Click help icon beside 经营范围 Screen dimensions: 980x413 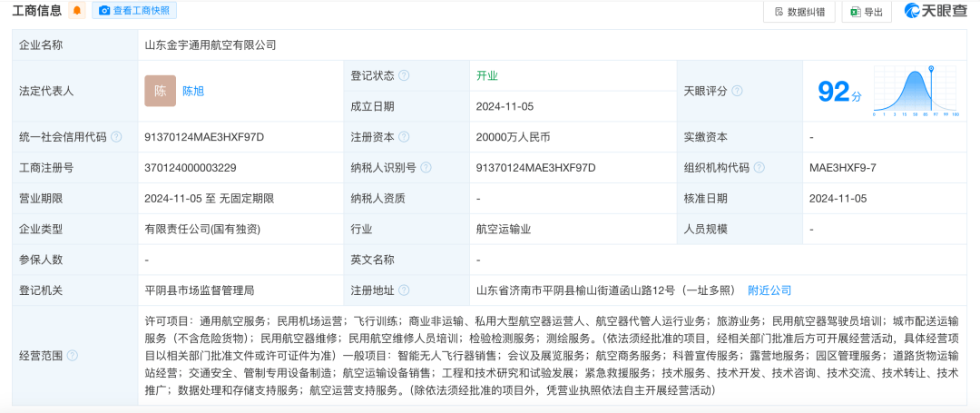(73, 356)
